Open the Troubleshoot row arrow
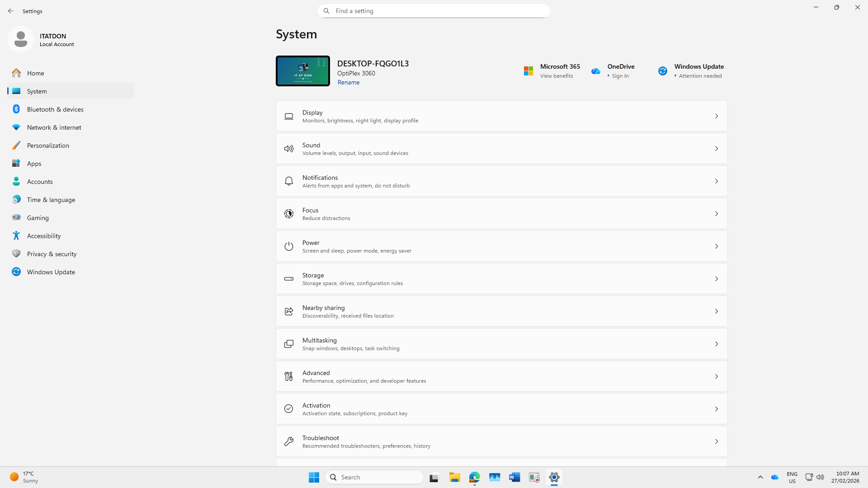Image resolution: width=868 pixels, height=488 pixels. tap(717, 441)
